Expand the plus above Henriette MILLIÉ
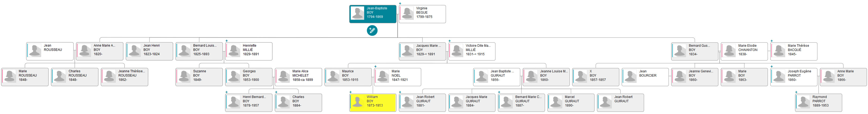Screen dimensions: 868x114 point(227,41)
